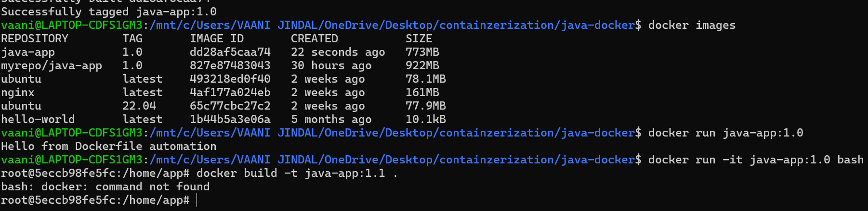This screenshot has width=868, height=211.
Task: Click the myrepo/java-app repository name
Action: [x=52, y=65]
